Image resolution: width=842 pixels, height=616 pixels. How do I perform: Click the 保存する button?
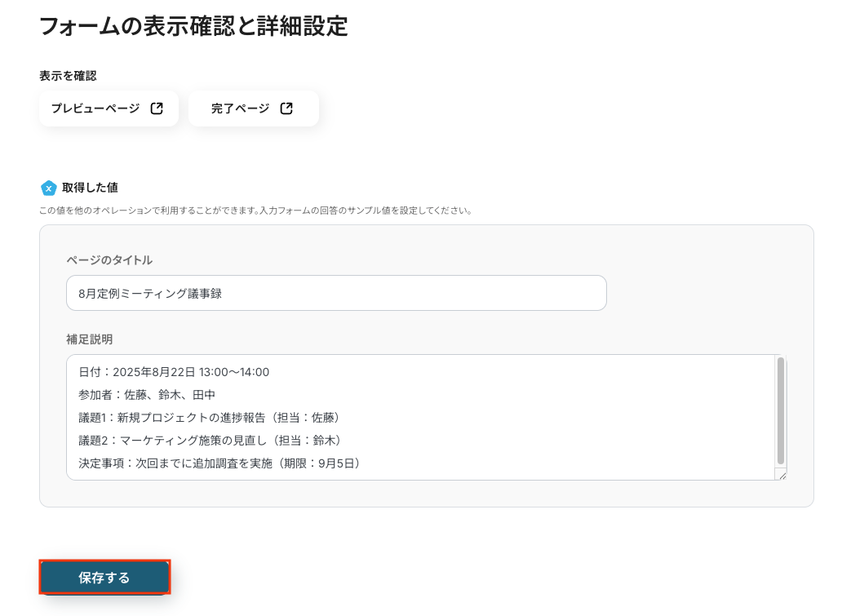click(104, 578)
